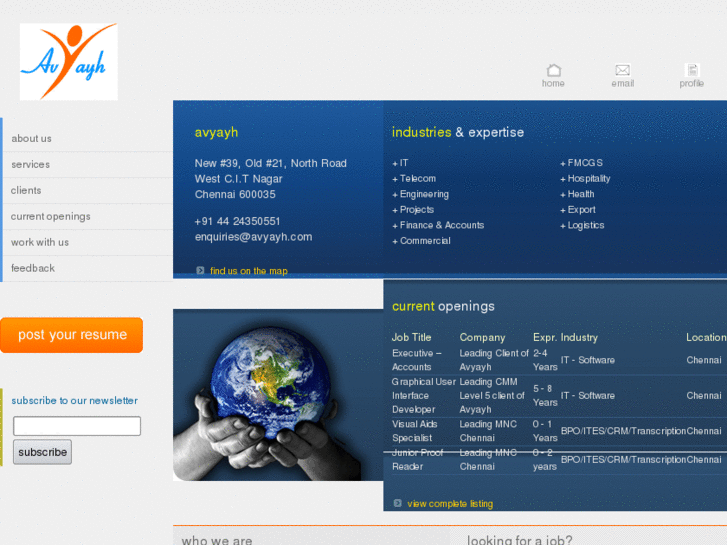Screen dimensions: 727x545
Task: Open the view complete listing link
Action: [x=450, y=504]
